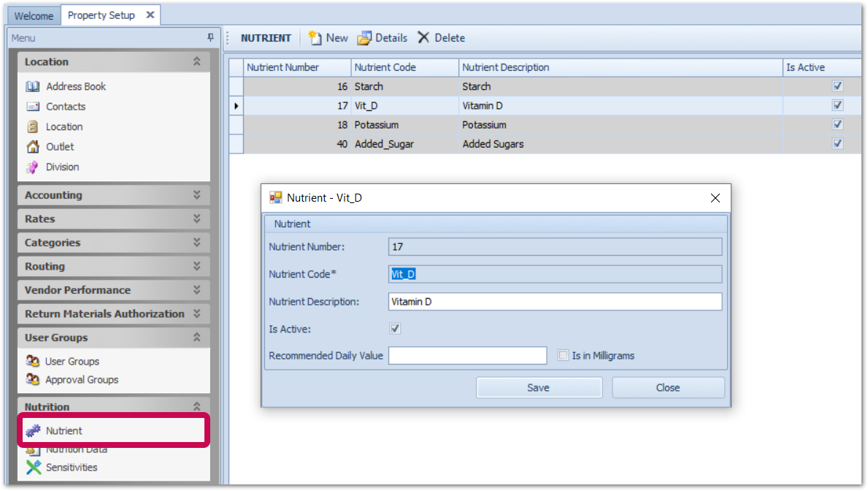The width and height of the screenshot is (868, 491).
Task: Click the New nutrient toolbar icon
Action: tap(315, 38)
